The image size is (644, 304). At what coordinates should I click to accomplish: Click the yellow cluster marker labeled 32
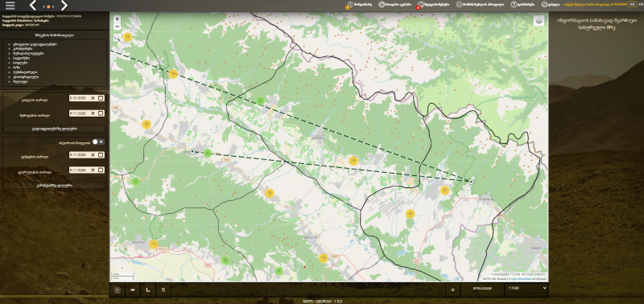pyautogui.click(x=445, y=191)
